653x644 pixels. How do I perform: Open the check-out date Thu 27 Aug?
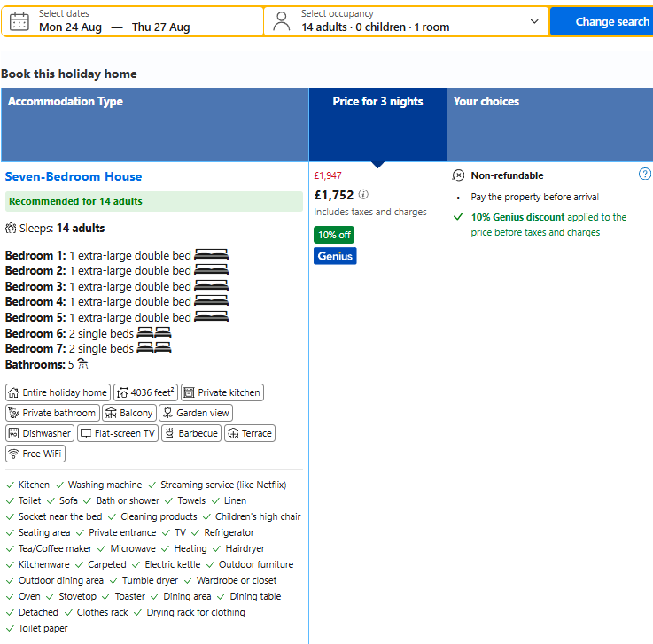[x=160, y=27]
